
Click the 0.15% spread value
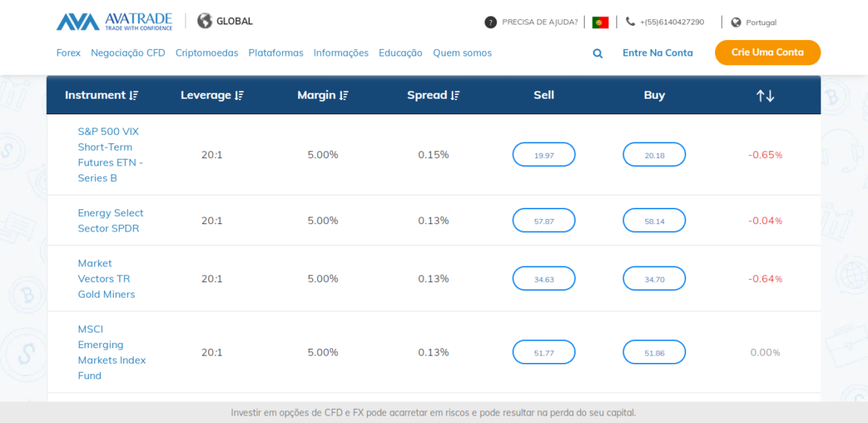[433, 155]
